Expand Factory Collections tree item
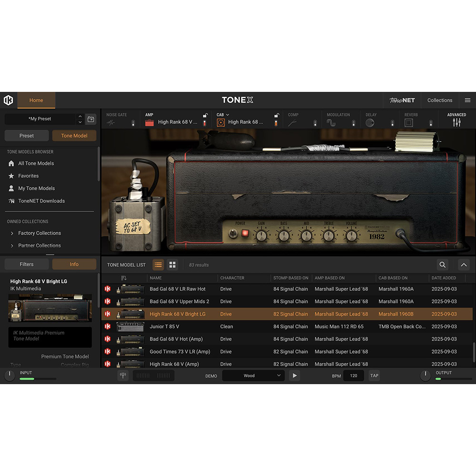The width and height of the screenshot is (476, 476). click(12, 233)
